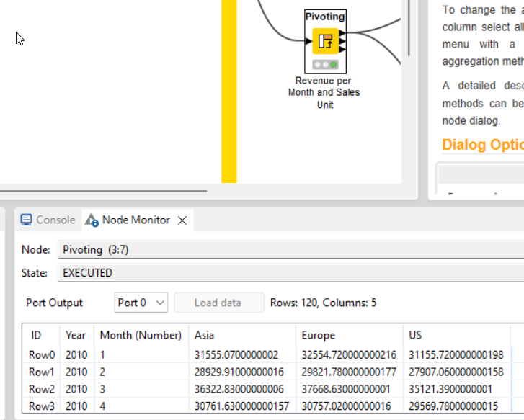Click the Console tab icon
The width and height of the screenshot is (524, 420).
point(27,220)
